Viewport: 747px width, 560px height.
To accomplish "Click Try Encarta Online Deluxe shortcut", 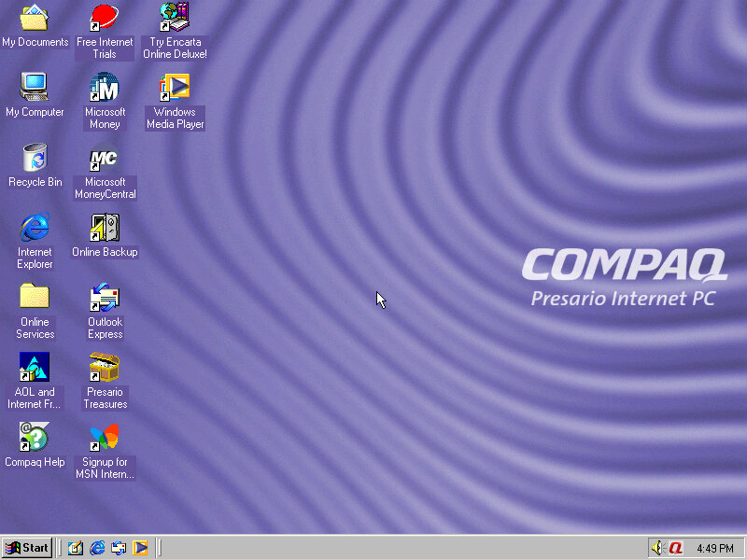I will coord(175,18).
